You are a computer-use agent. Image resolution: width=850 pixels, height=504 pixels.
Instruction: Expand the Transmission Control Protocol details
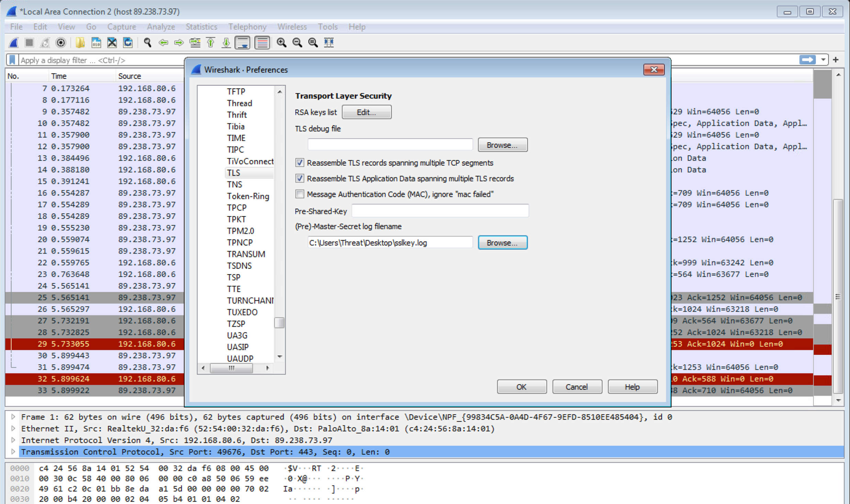coord(13,451)
